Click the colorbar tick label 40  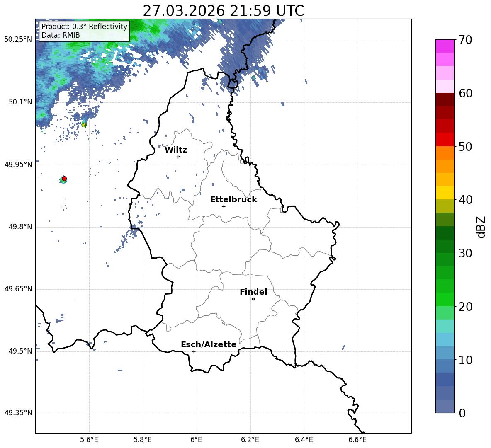click(465, 200)
